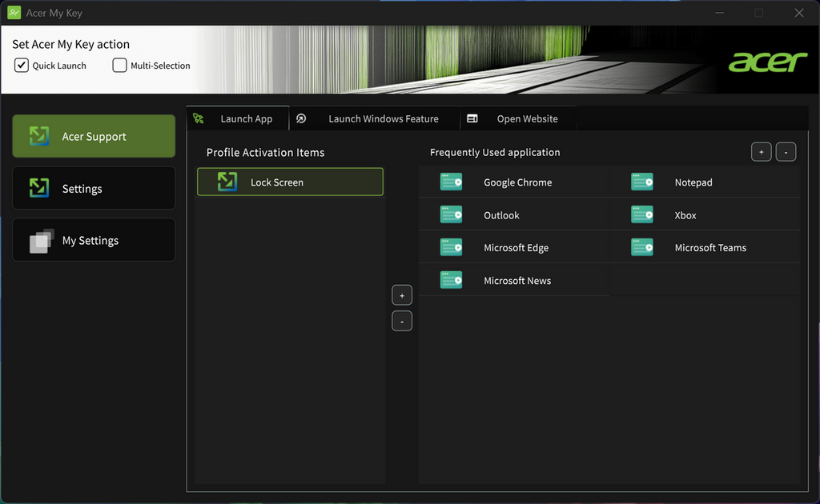Screen dimensions: 820x504
Task: Enable the Quick Launch checkbox
Action: [22, 66]
